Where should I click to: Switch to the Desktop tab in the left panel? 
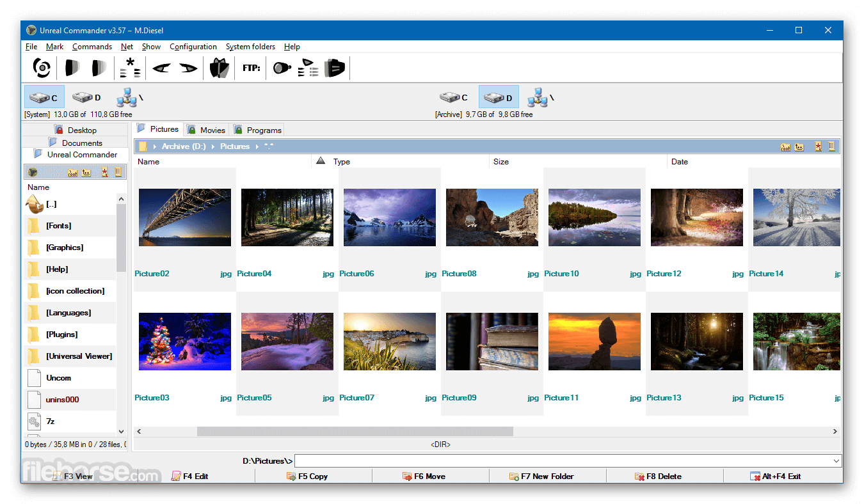pyautogui.click(x=76, y=130)
